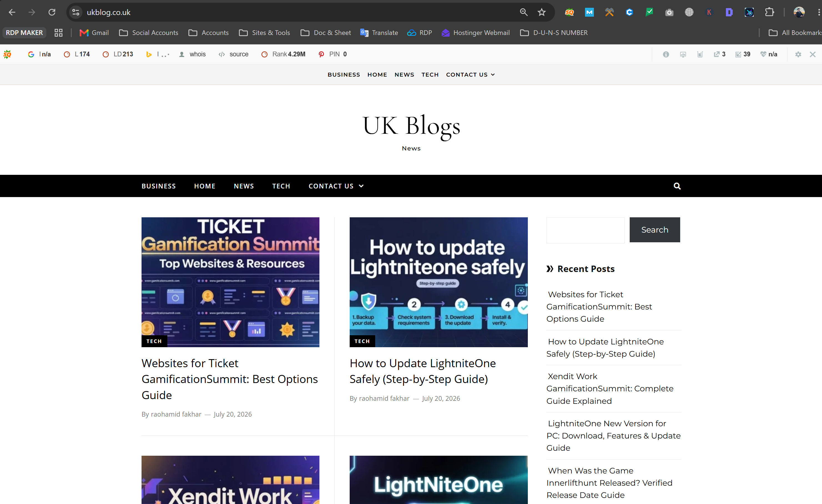Viewport: 822px width, 504px height.
Task: Click the L 174 links parameter
Action: [x=77, y=54]
